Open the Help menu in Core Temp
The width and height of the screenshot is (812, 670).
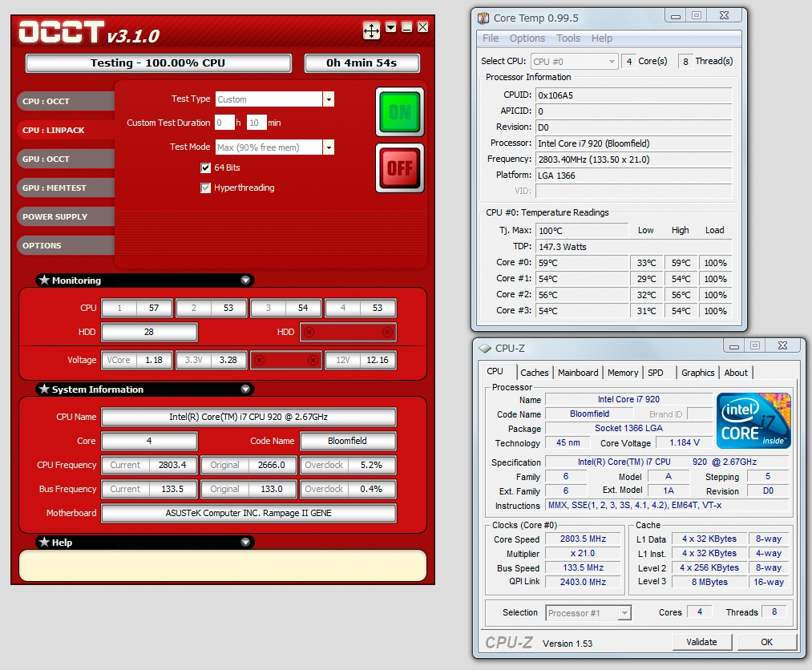(x=602, y=38)
